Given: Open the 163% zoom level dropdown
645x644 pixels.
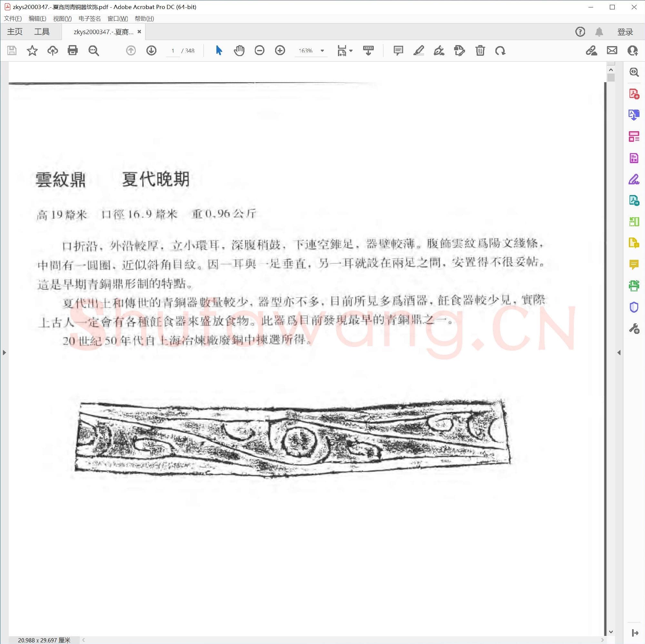Looking at the screenshot, I should pos(322,51).
